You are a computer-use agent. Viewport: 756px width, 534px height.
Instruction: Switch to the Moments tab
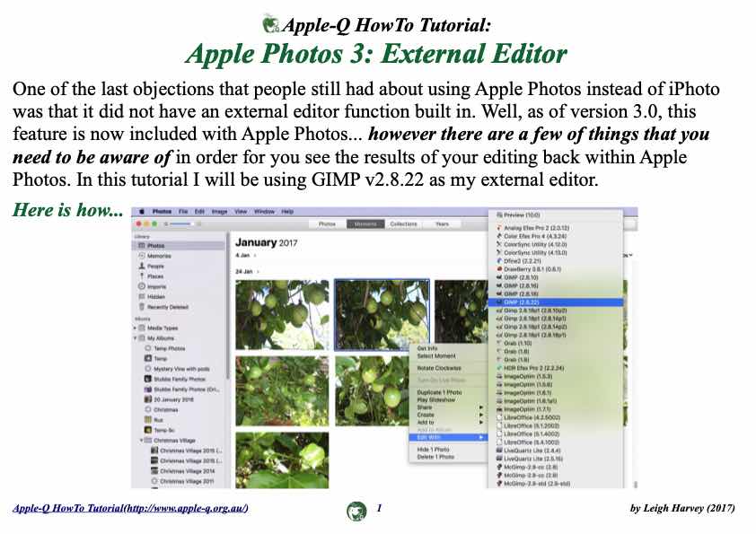[x=365, y=224]
